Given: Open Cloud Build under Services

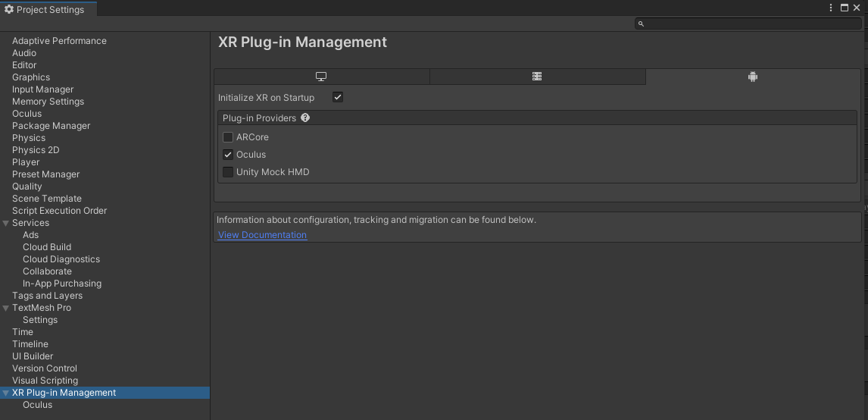Looking at the screenshot, I should (x=47, y=247).
